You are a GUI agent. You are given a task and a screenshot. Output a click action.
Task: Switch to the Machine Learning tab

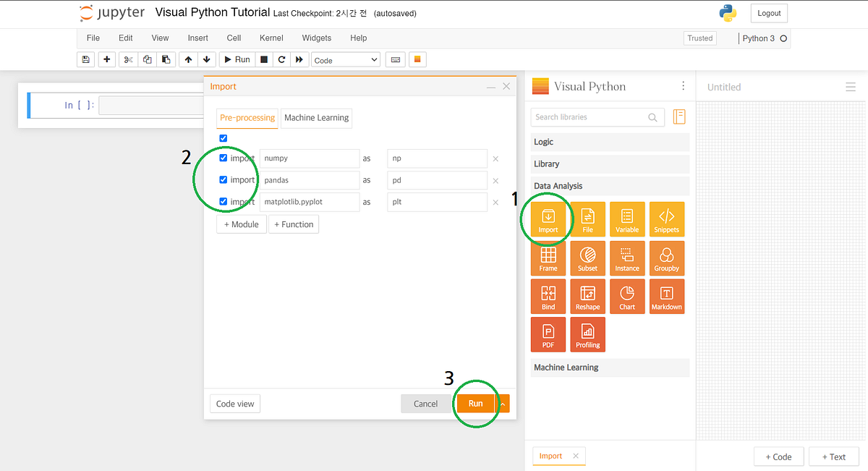tap(316, 118)
